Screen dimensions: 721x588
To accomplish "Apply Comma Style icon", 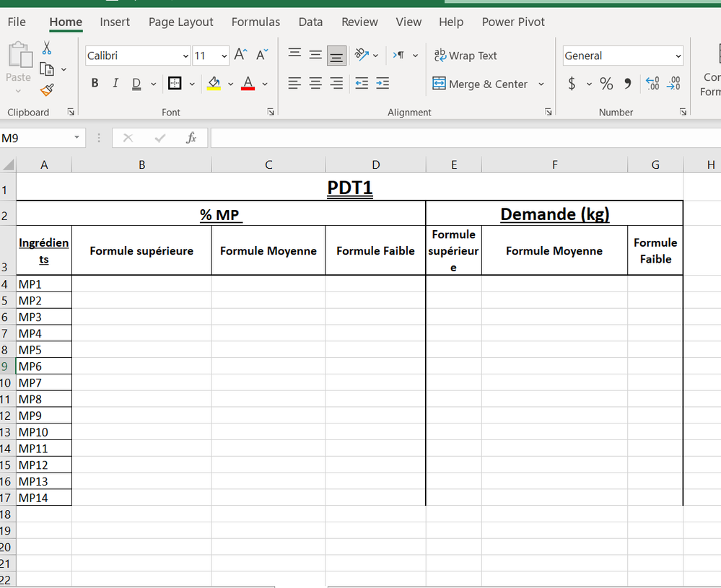I will 628,83.
